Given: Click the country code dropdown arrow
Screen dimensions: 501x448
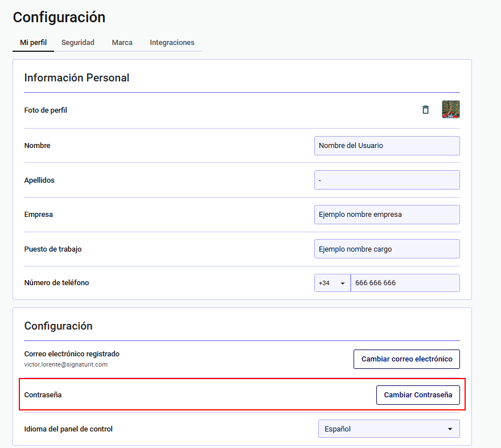Looking at the screenshot, I should pos(343,283).
